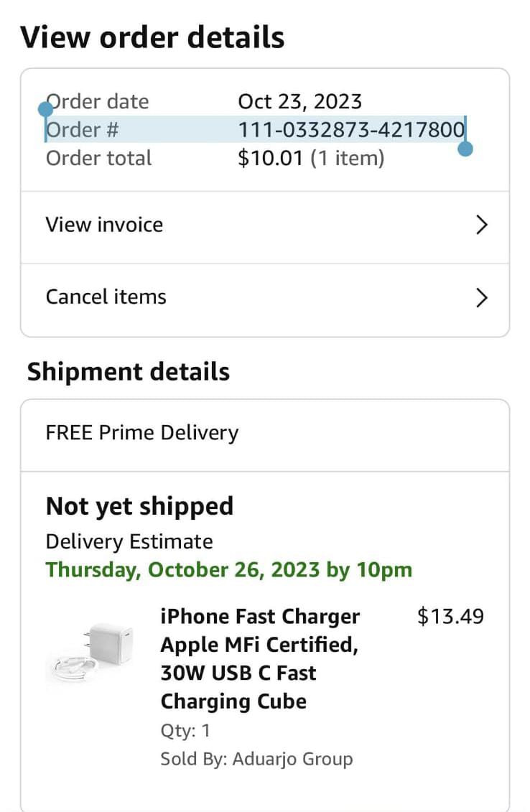The image size is (530, 812).
Task: Tap the Cancel items option
Action: pyautogui.click(x=106, y=297)
